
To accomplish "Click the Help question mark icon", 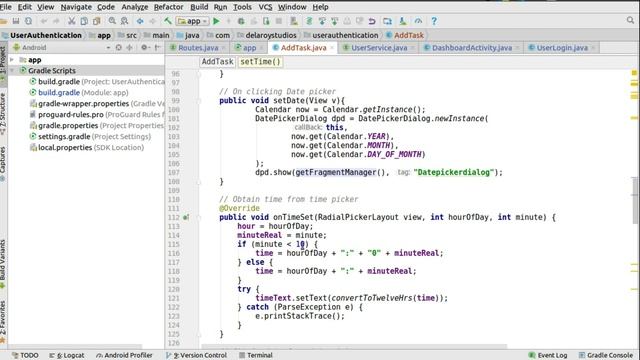I will point(434,21).
